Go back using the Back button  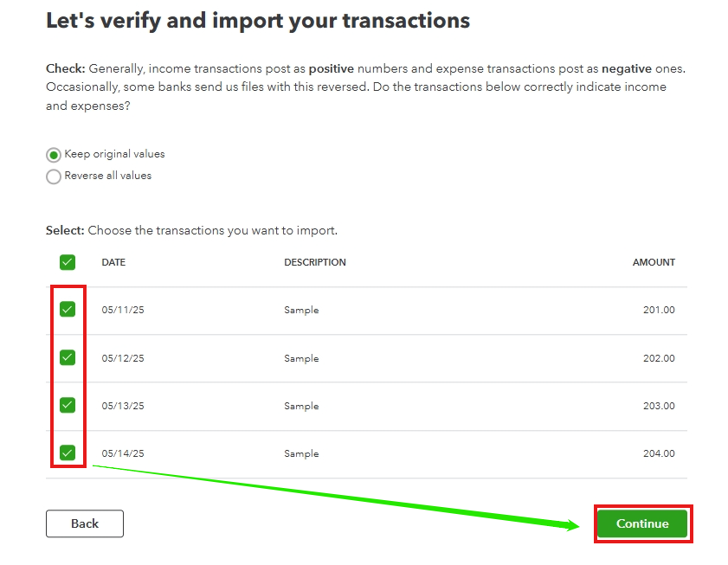tap(85, 523)
